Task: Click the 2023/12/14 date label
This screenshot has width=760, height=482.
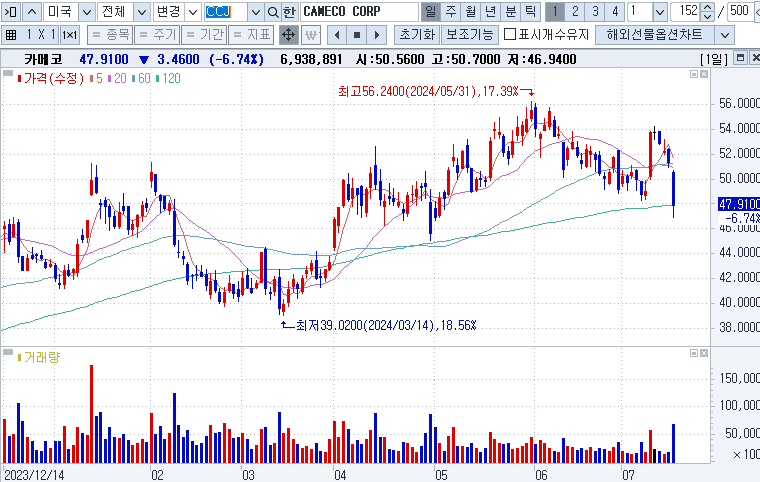Action: point(34,474)
